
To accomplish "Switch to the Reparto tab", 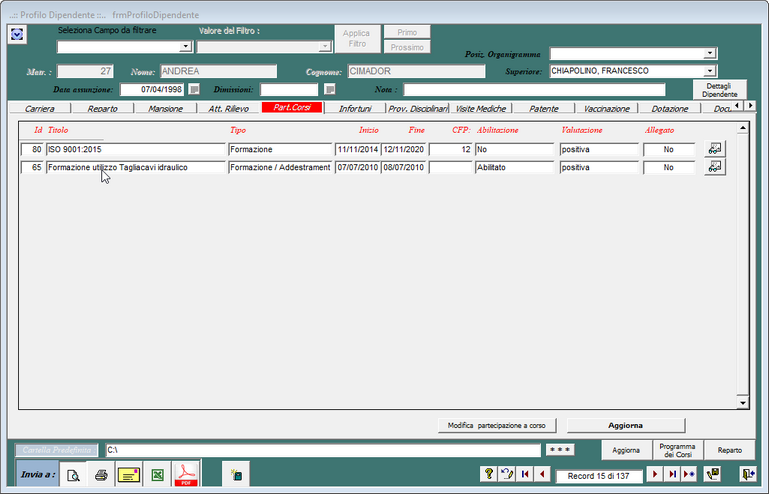I will [x=103, y=108].
